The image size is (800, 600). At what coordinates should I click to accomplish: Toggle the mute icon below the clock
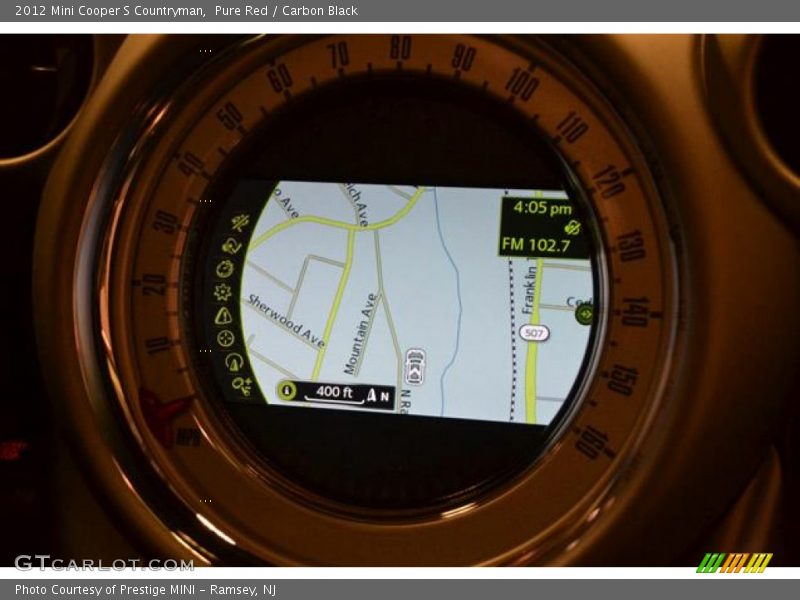tap(572, 227)
